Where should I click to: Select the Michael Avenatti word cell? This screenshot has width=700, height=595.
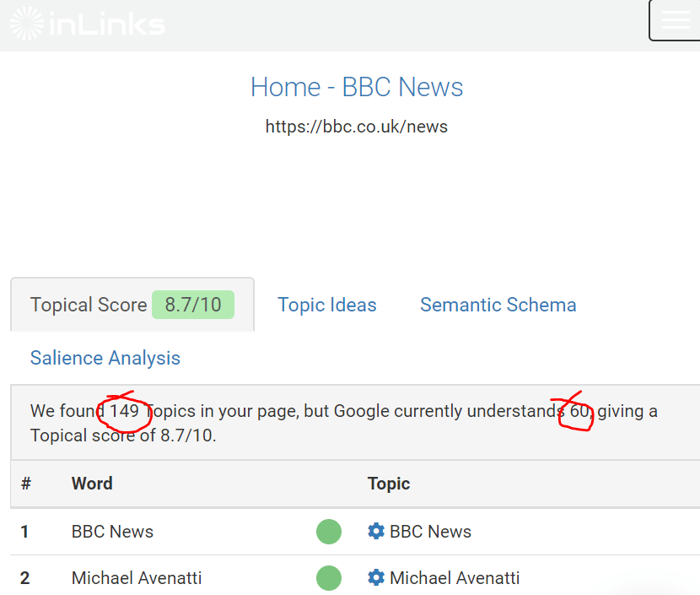[137, 577]
